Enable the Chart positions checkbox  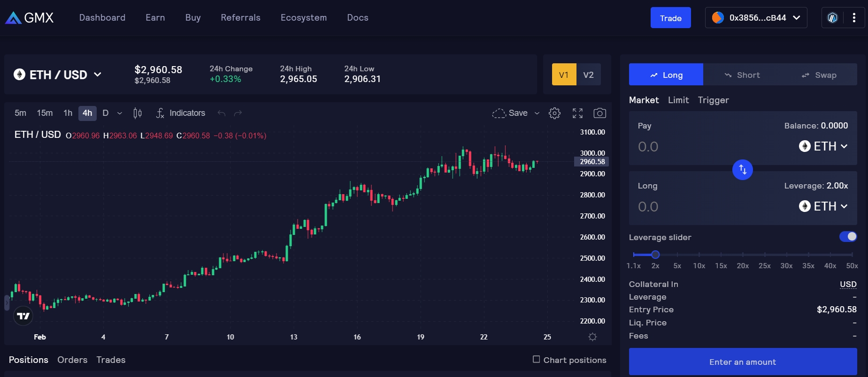(536, 359)
